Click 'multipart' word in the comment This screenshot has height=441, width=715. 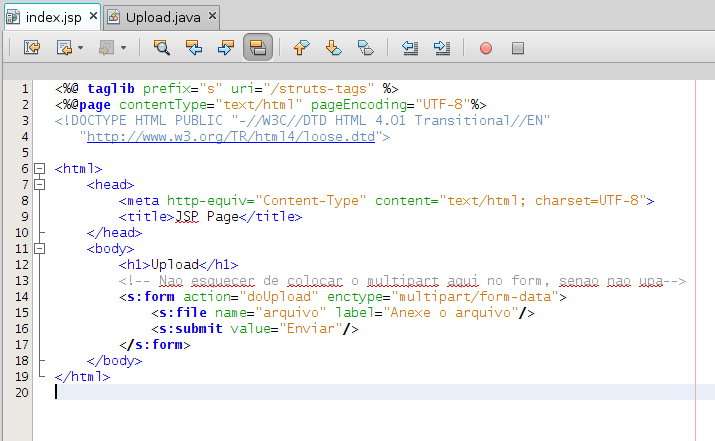[x=403, y=280]
